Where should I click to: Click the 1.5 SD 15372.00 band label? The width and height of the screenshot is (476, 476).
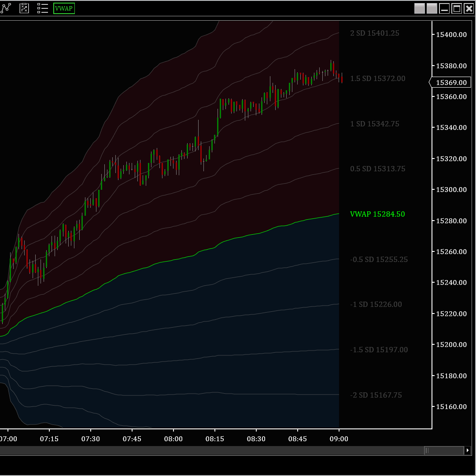pos(377,78)
